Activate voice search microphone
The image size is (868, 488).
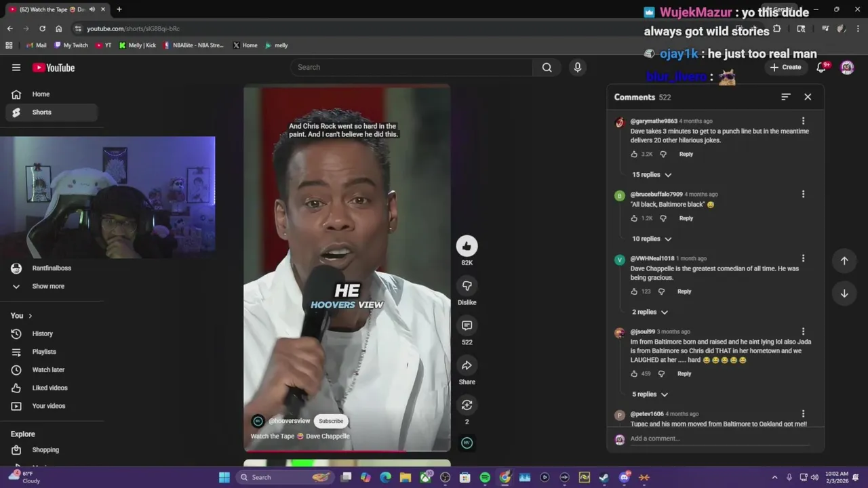[578, 67]
